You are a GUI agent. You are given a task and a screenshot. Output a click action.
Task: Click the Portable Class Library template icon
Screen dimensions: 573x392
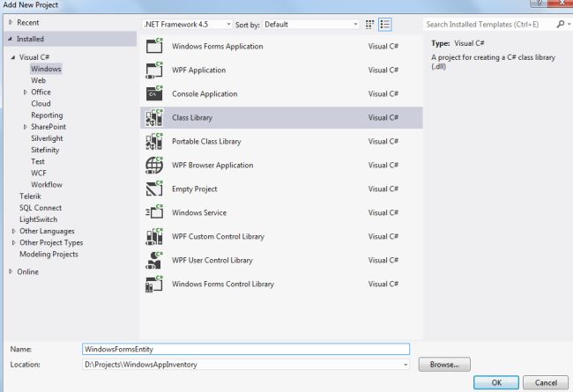coord(154,141)
